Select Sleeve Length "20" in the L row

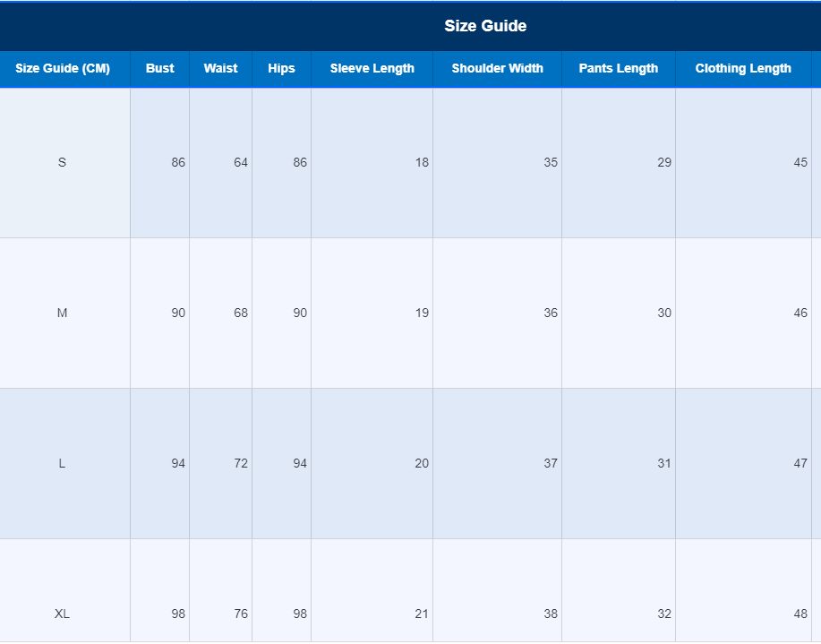pos(422,463)
